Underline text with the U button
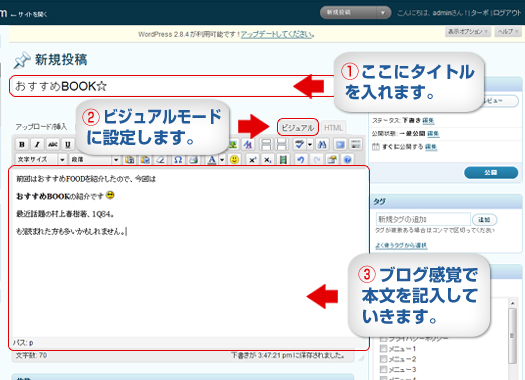525x380 pixels. [68, 144]
